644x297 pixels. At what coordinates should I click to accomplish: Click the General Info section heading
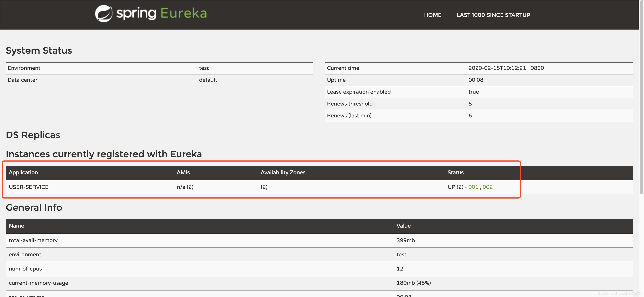pos(34,207)
